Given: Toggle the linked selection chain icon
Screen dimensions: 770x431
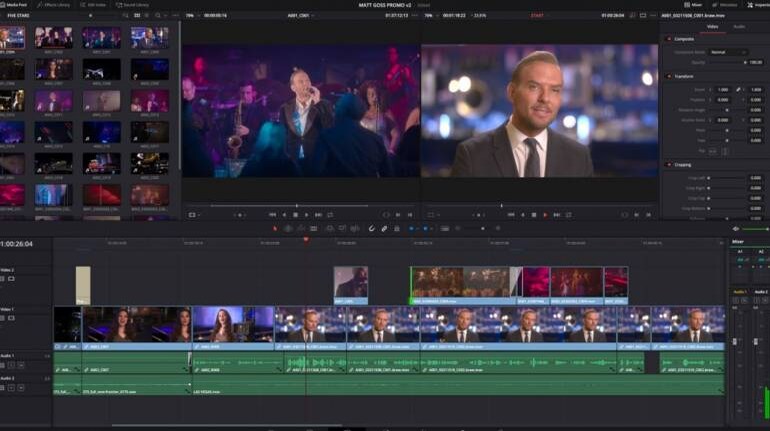Looking at the screenshot, I should [384, 228].
